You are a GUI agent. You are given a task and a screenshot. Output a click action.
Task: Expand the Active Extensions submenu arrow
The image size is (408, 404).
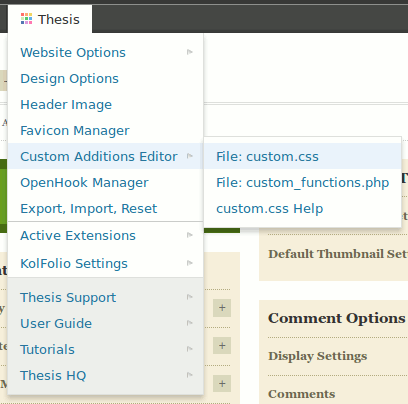click(x=190, y=235)
